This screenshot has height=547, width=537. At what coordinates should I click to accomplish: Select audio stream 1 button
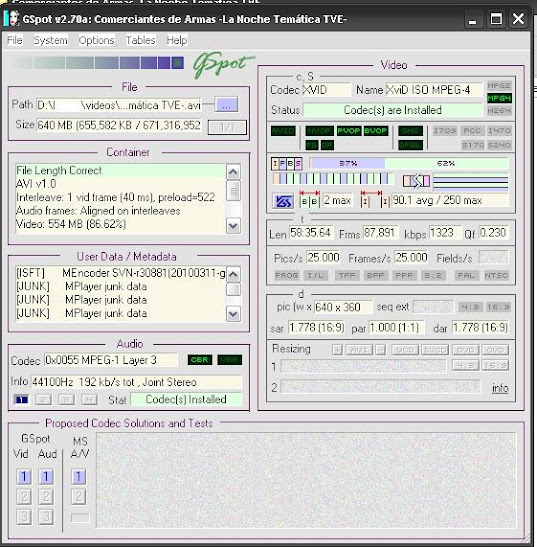[22, 399]
